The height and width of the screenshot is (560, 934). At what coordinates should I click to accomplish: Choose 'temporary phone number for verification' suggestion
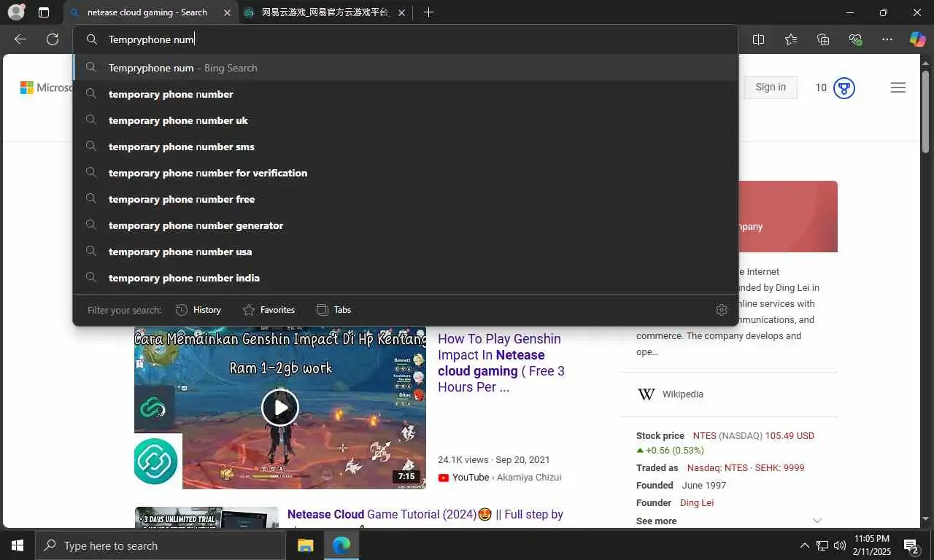pyautogui.click(x=406, y=173)
